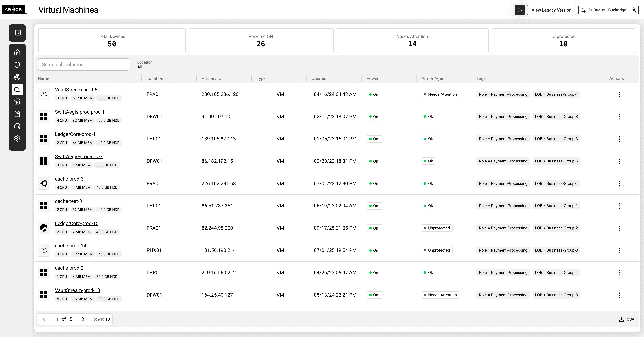Open the shield security sidebar icon
Screen dimensions: 644x337
tap(17, 65)
